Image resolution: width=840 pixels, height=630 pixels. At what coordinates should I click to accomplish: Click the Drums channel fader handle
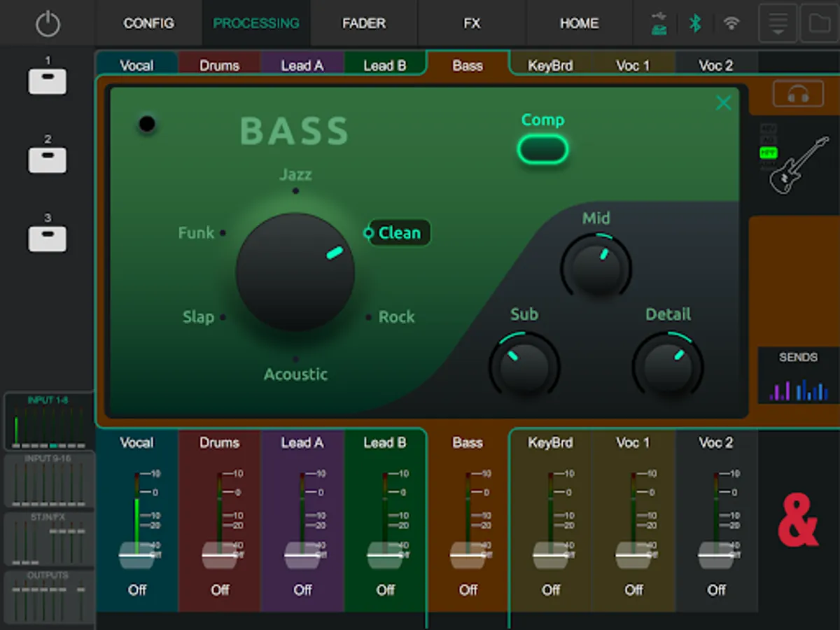pos(219,554)
